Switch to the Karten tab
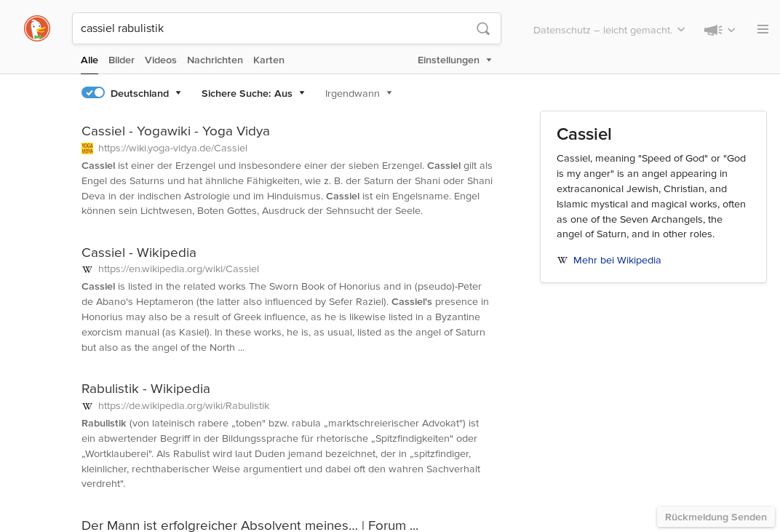Viewport: 780px width, 532px height. [x=268, y=60]
